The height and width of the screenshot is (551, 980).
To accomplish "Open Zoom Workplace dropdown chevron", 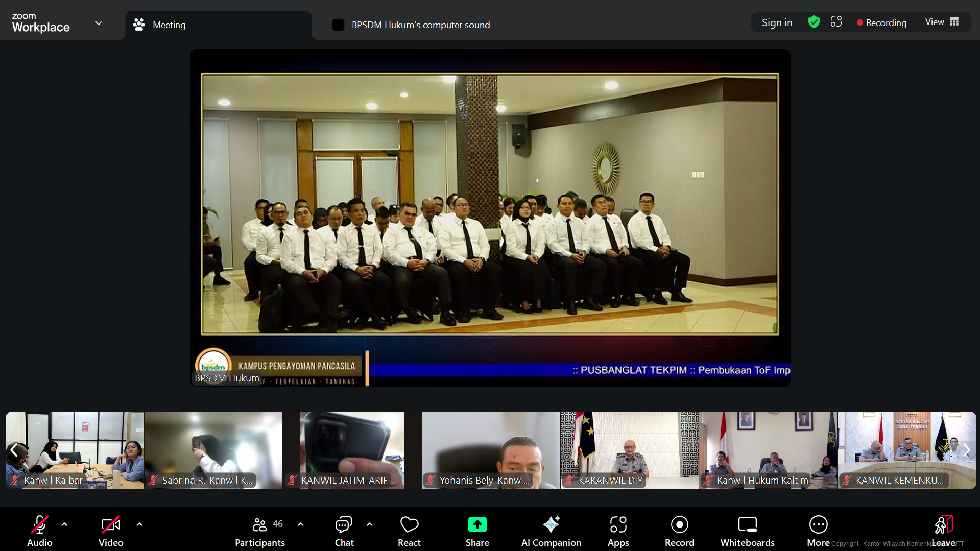I will [99, 23].
